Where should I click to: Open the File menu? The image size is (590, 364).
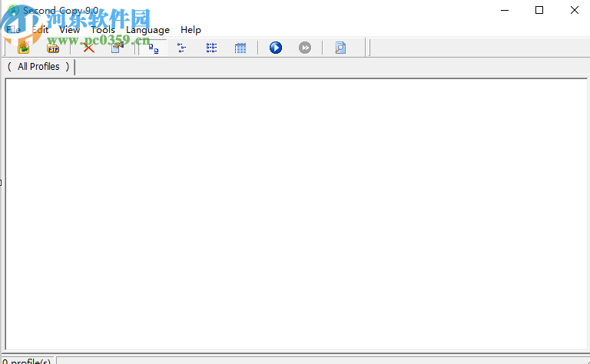pos(13,30)
